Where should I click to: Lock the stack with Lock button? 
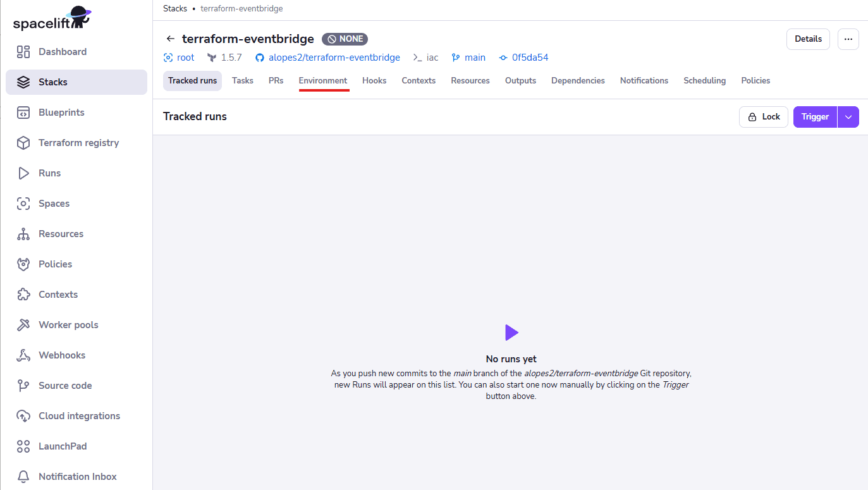tap(764, 117)
